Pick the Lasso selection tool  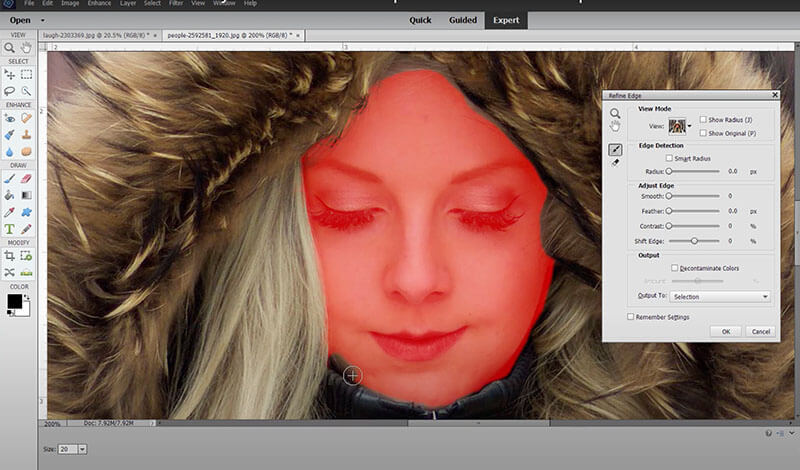10,91
